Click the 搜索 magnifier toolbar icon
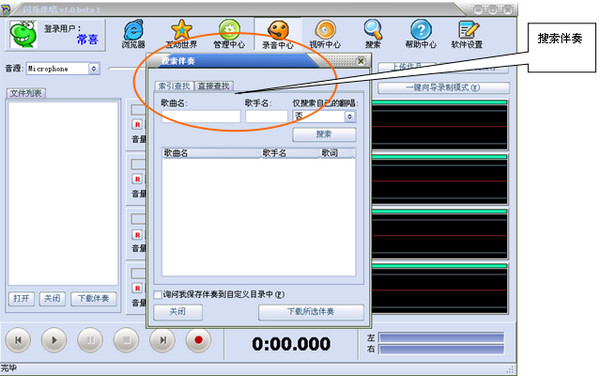This screenshot has width=600, height=376. coord(373,34)
